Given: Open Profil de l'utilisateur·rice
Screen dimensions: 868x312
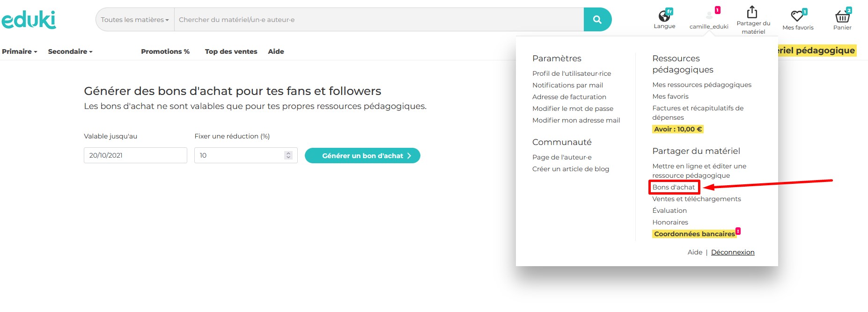Looking at the screenshot, I should click(572, 73).
